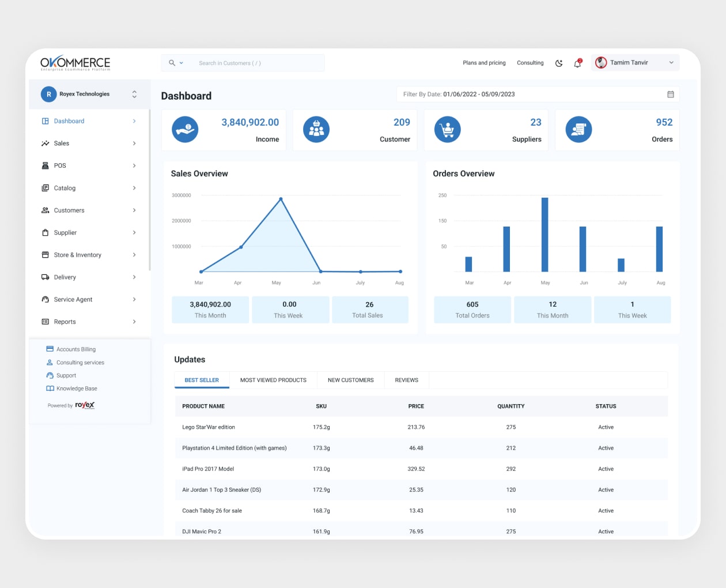Viewport: 726px width, 588px height.
Task: Expand the Tamim Tanvir account dropdown
Action: pos(671,62)
